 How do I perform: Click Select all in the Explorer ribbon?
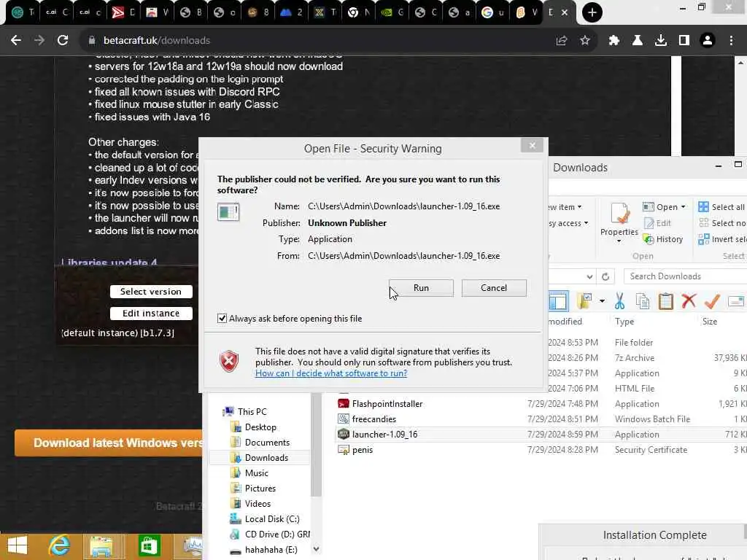(x=721, y=207)
